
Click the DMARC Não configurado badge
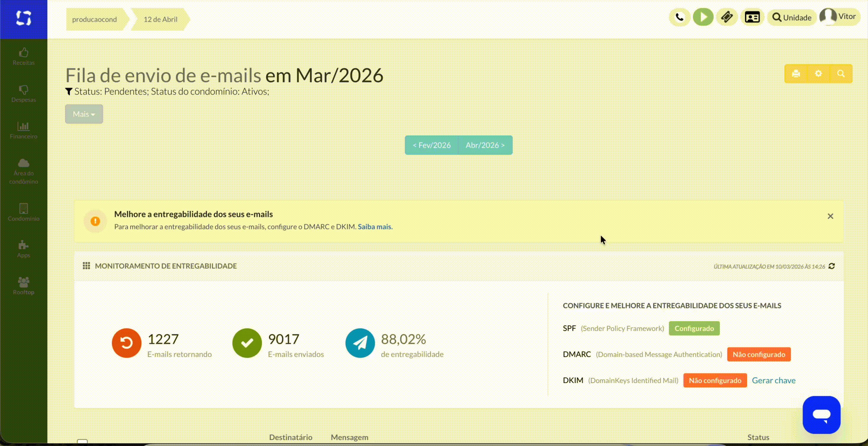point(759,354)
